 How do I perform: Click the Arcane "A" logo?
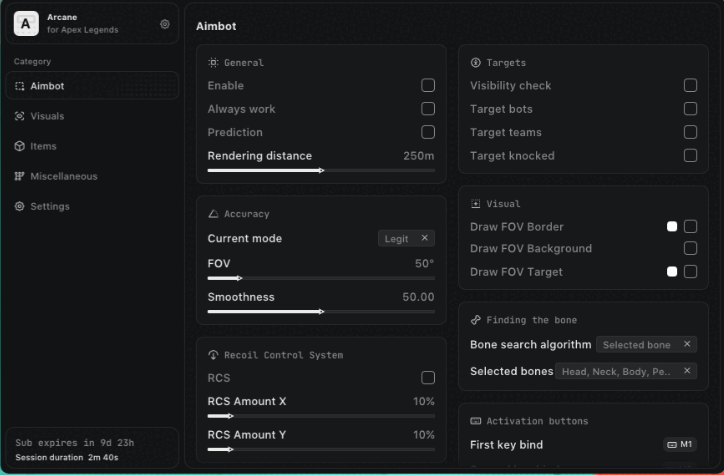(x=26, y=24)
